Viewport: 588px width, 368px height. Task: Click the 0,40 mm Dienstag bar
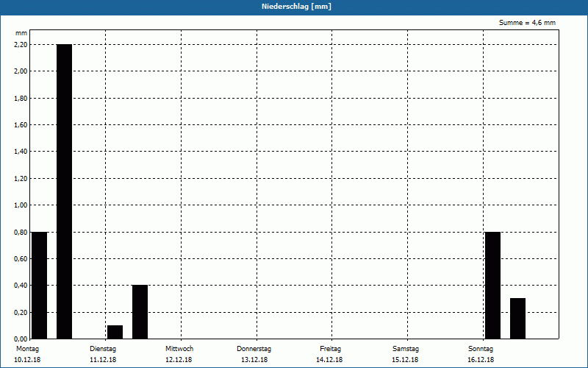click(x=140, y=312)
